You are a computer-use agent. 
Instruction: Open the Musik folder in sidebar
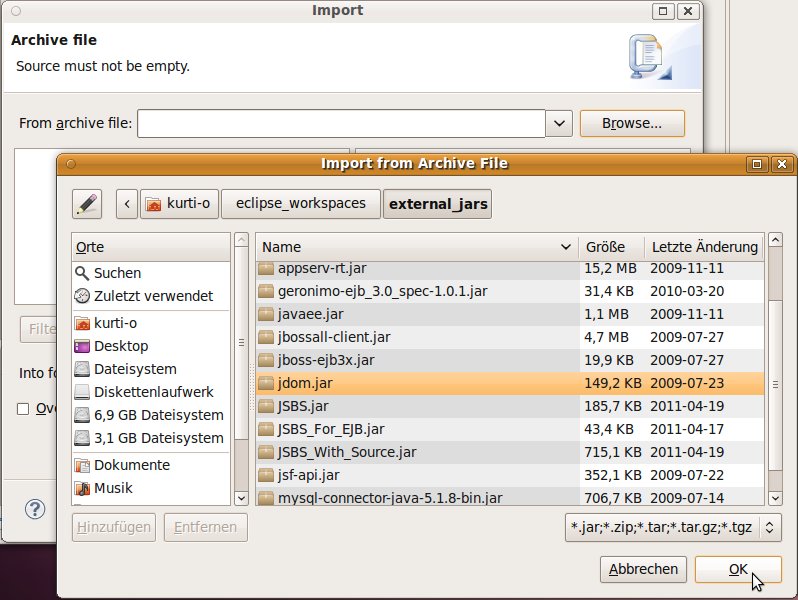pos(113,488)
